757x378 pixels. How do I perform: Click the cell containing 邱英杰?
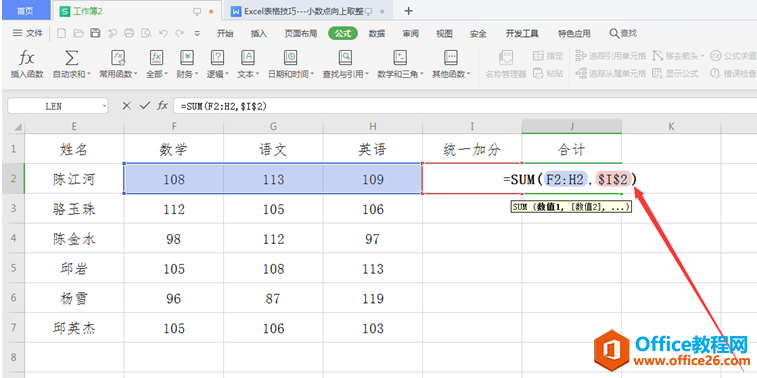click(74, 328)
